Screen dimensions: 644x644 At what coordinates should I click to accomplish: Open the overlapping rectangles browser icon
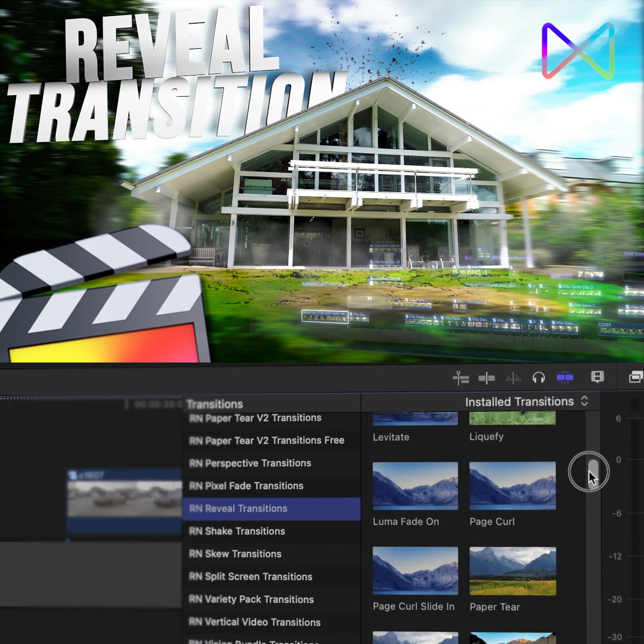[636, 378]
